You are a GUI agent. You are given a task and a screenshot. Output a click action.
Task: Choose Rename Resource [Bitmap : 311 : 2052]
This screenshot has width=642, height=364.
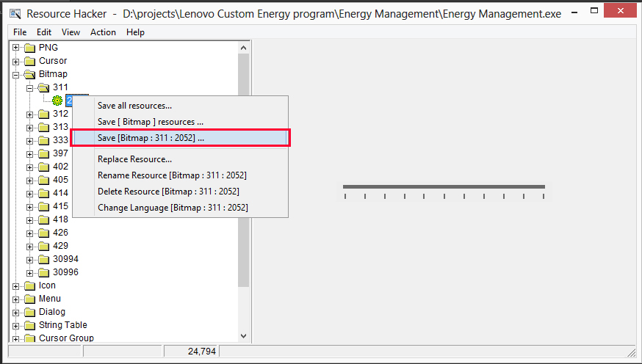pos(181,175)
